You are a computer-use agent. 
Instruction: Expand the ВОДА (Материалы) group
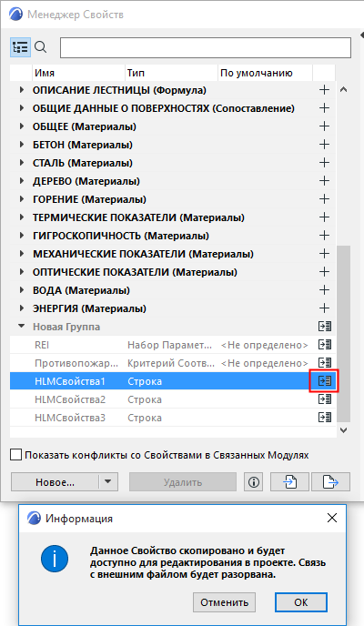(22, 290)
